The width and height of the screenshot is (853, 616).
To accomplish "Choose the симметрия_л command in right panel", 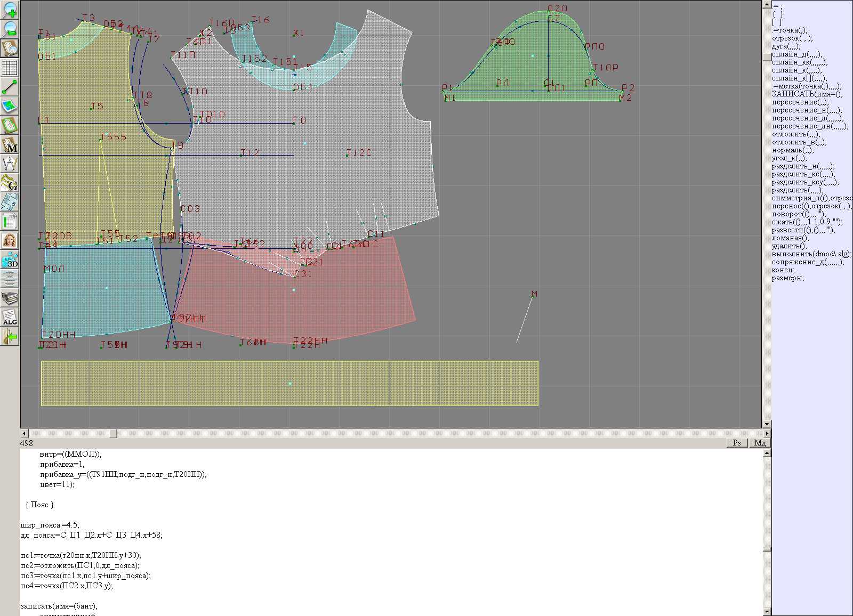I will coord(811,198).
